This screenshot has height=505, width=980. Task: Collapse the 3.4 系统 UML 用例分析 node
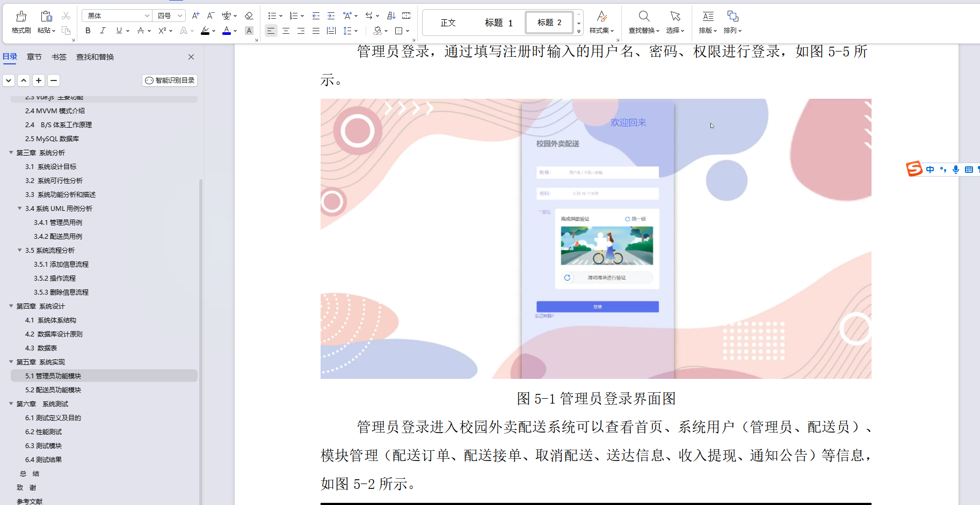coord(20,208)
